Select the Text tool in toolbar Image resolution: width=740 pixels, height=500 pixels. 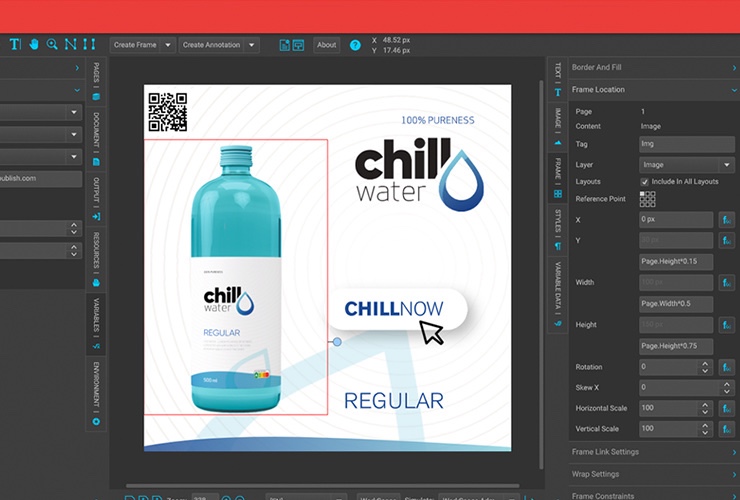pyautogui.click(x=14, y=44)
